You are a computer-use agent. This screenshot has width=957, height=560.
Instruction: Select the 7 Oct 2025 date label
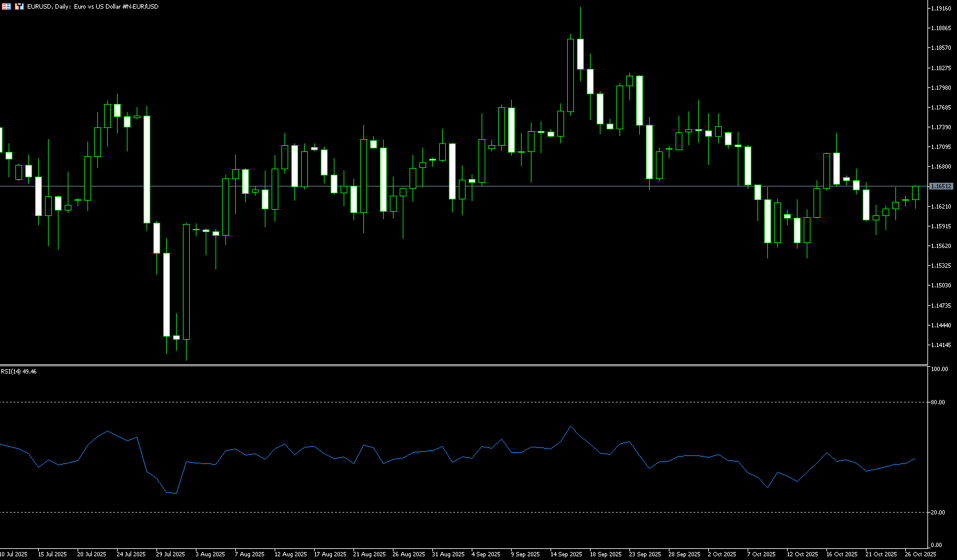click(761, 554)
